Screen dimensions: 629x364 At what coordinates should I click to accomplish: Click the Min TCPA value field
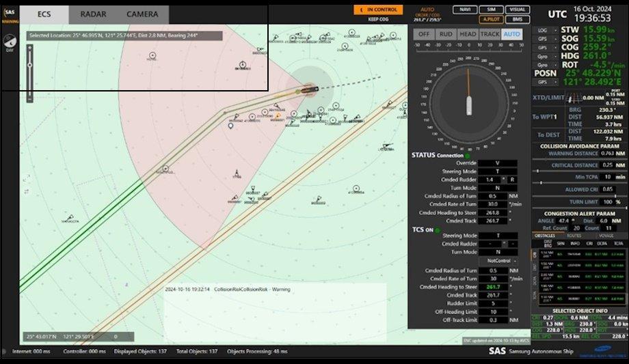pyautogui.click(x=608, y=177)
